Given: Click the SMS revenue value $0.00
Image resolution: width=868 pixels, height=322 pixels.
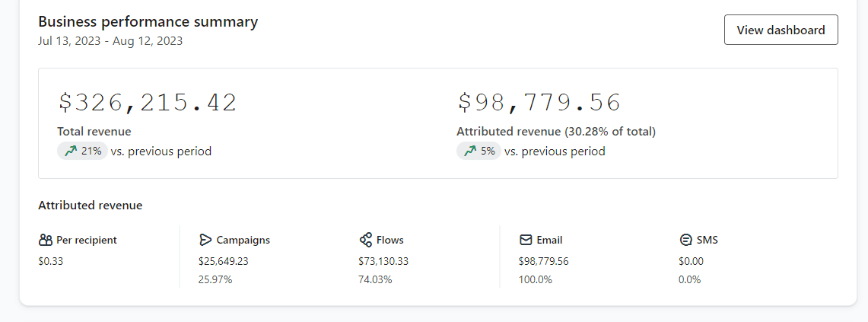Looking at the screenshot, I should 691,261.
